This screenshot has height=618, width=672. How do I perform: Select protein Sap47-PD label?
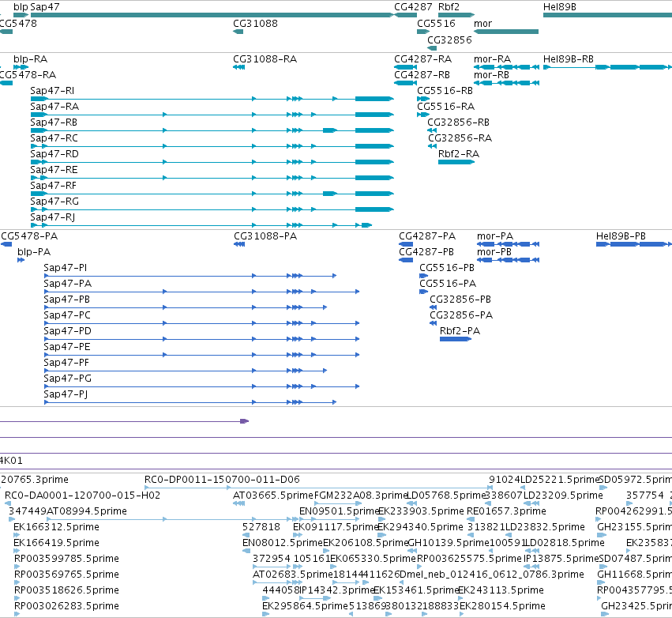(68, 331)
